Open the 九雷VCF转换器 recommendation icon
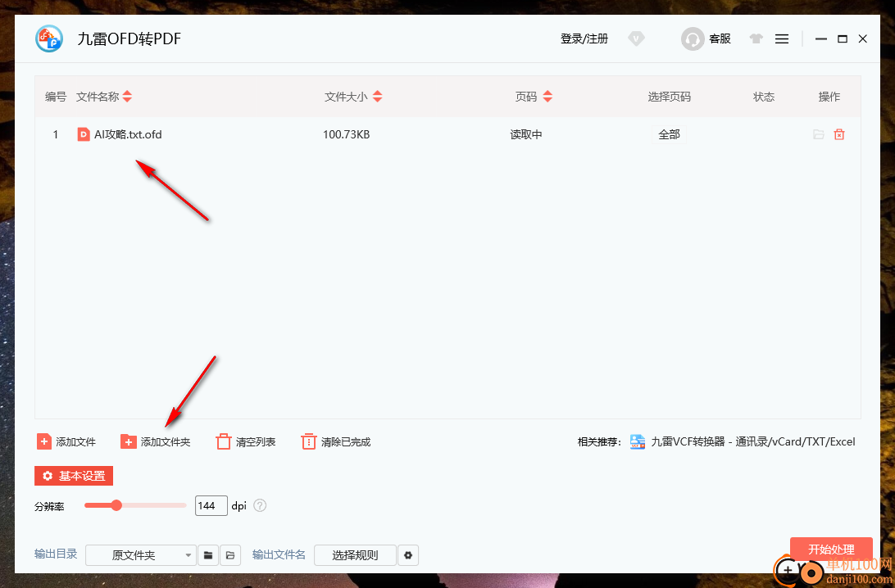The width and height of the screenshot is (895, 588). 638,441
